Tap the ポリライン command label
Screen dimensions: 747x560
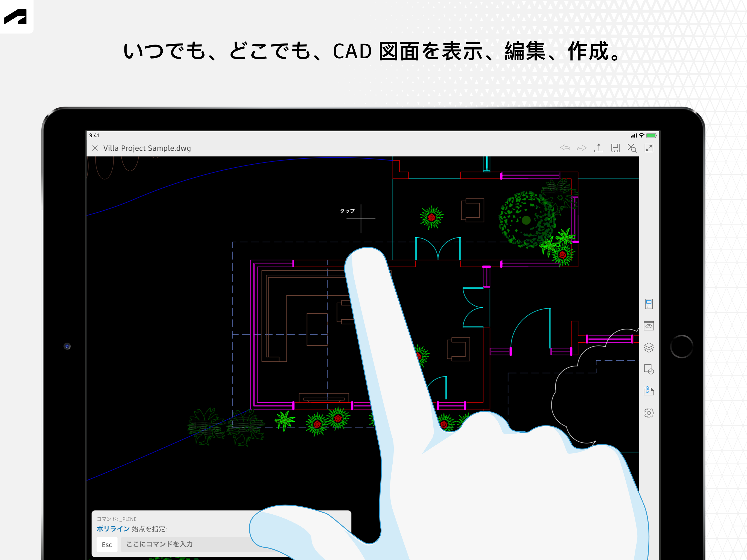tap(113, 529)
